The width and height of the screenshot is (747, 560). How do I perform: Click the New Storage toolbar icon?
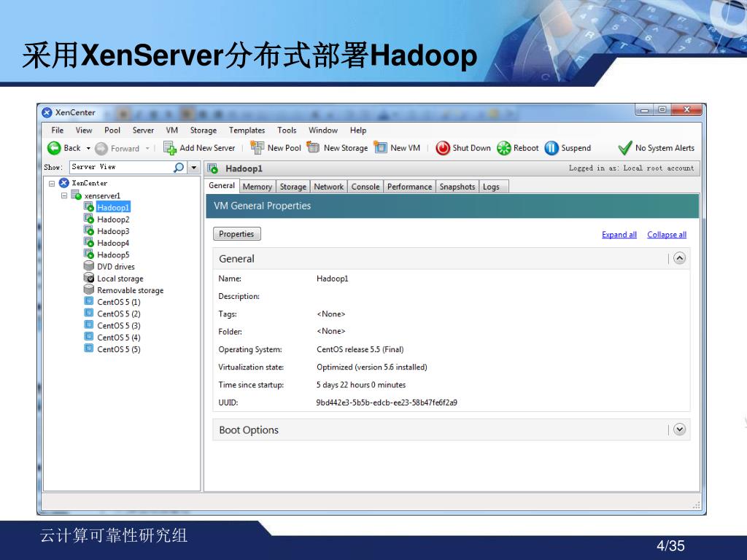pos(314,148)
